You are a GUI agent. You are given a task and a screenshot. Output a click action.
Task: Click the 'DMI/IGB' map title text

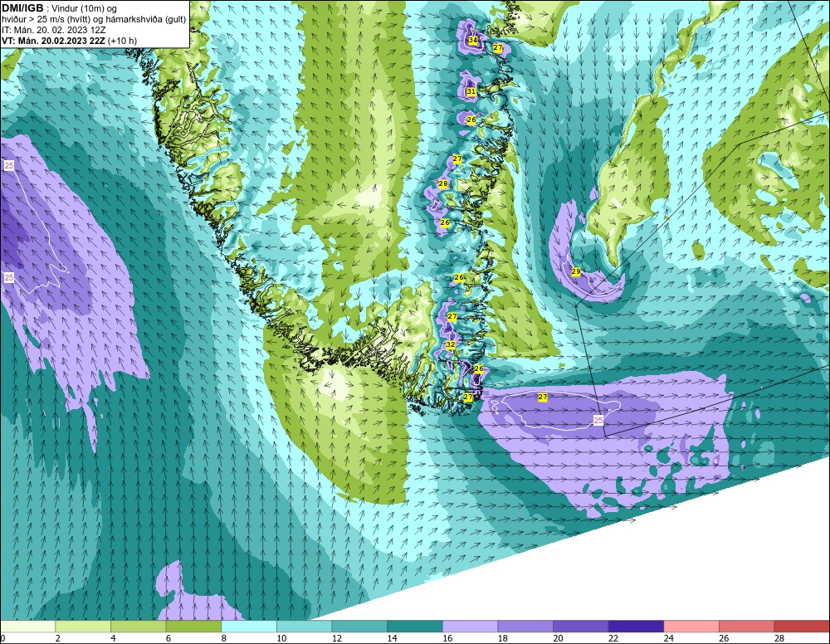coord(22,8)
